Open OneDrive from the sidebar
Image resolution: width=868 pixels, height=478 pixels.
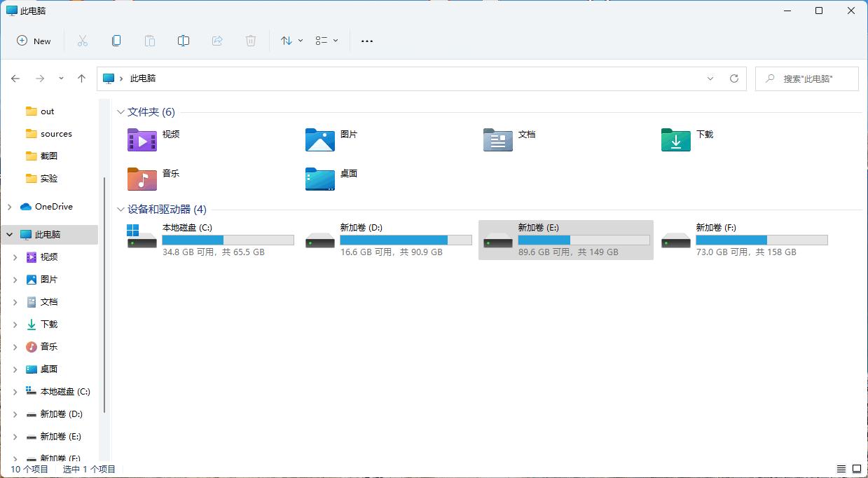(53, 206)
